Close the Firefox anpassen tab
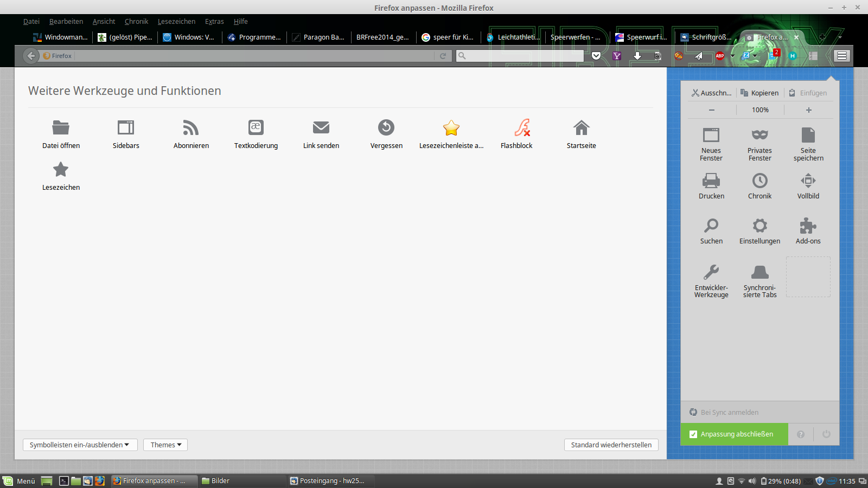Image resolution: width=868 pixels, height=488 pixels. 796,37
